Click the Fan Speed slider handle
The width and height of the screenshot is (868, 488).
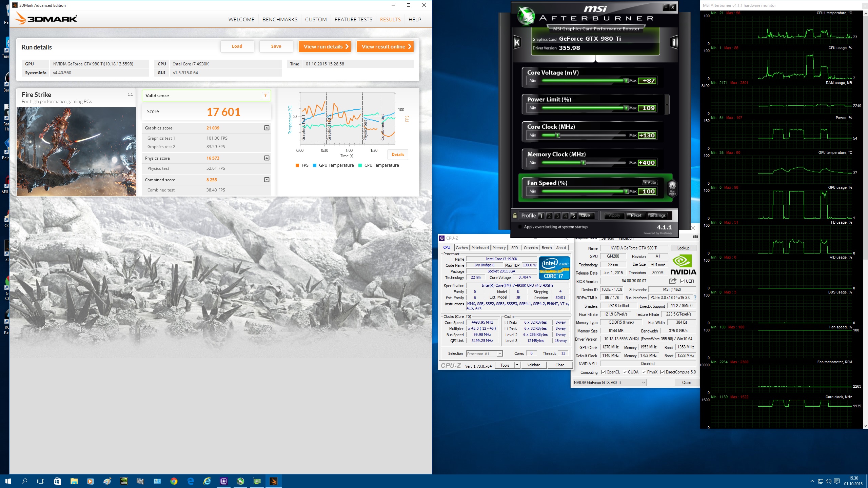(626, 191)
